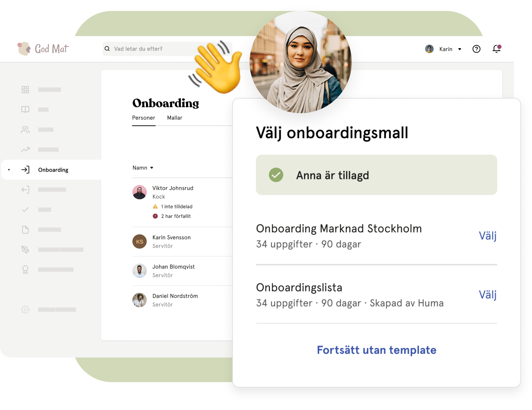Click the award ribbon icon in sidebar
532x410 pixels.
click(x=25, y=270)
